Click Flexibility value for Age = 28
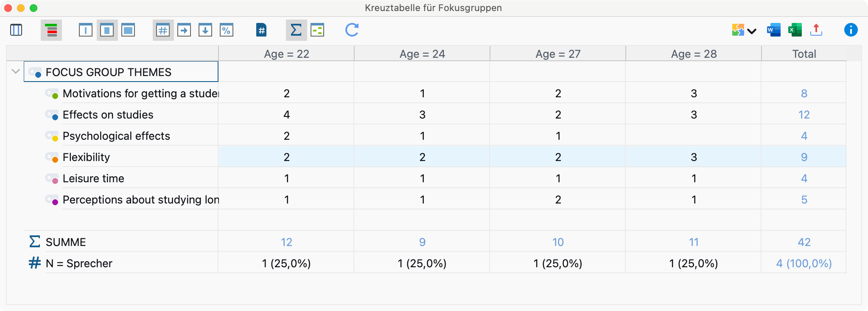The image size is (868, 311). [x=694, y=157]
